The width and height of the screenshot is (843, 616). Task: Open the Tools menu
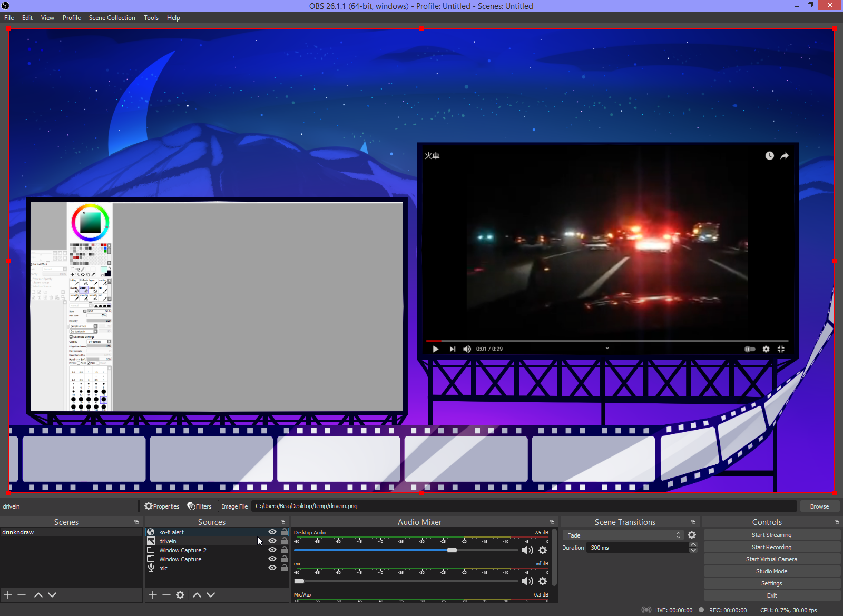tap(151, 18)
